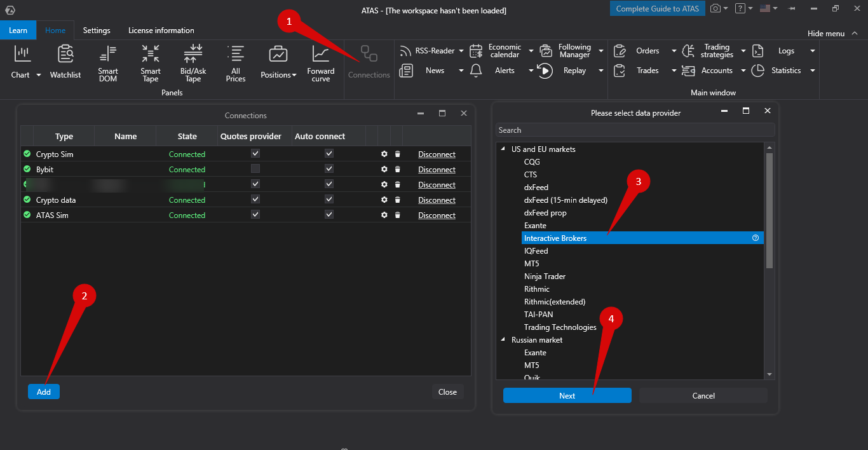Open the Economic calendar
Screen dimensions: 868x450
(x=496, y=51)
